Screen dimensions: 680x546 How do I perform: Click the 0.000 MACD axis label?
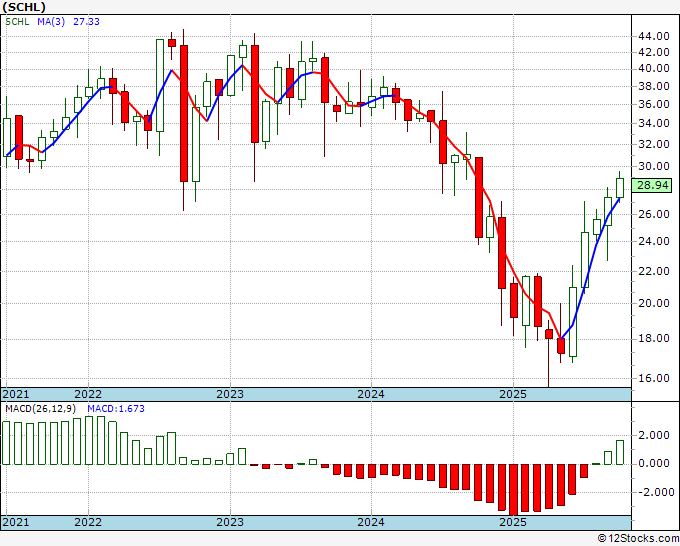(x=654, y=464)
